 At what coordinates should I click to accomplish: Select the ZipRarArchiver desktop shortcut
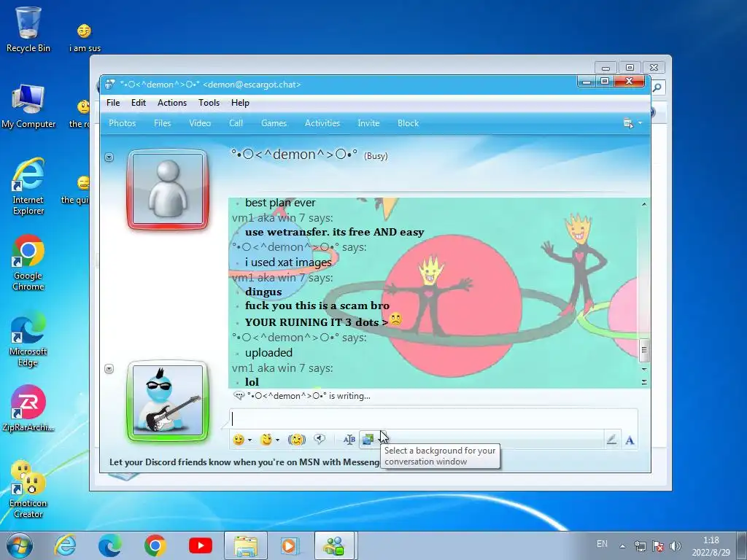(x=28, y=408)
